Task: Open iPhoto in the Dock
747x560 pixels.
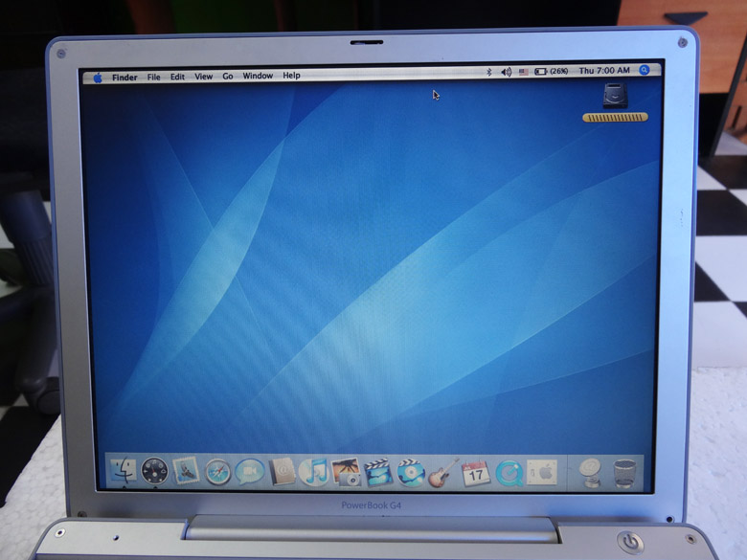Action: coord(347,472)
